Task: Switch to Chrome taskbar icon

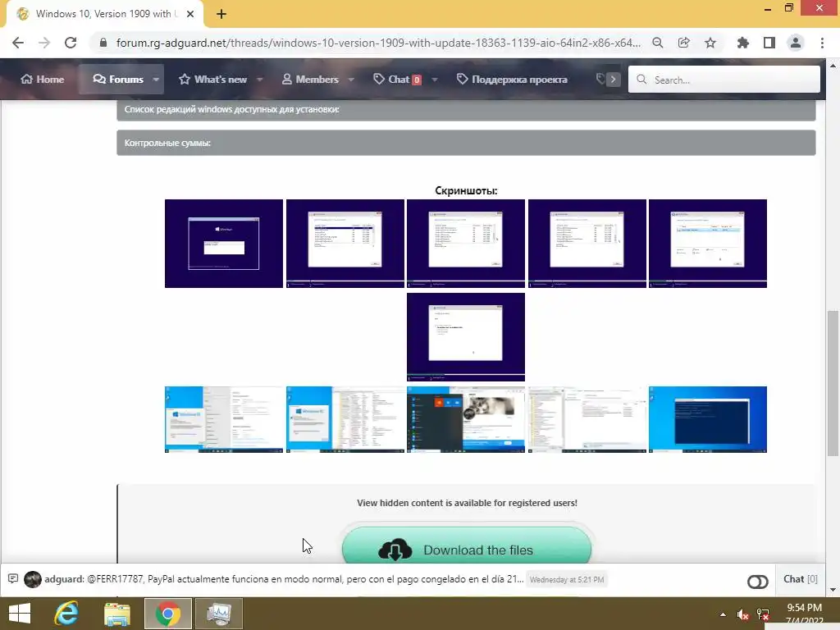Action: (167, 614)
